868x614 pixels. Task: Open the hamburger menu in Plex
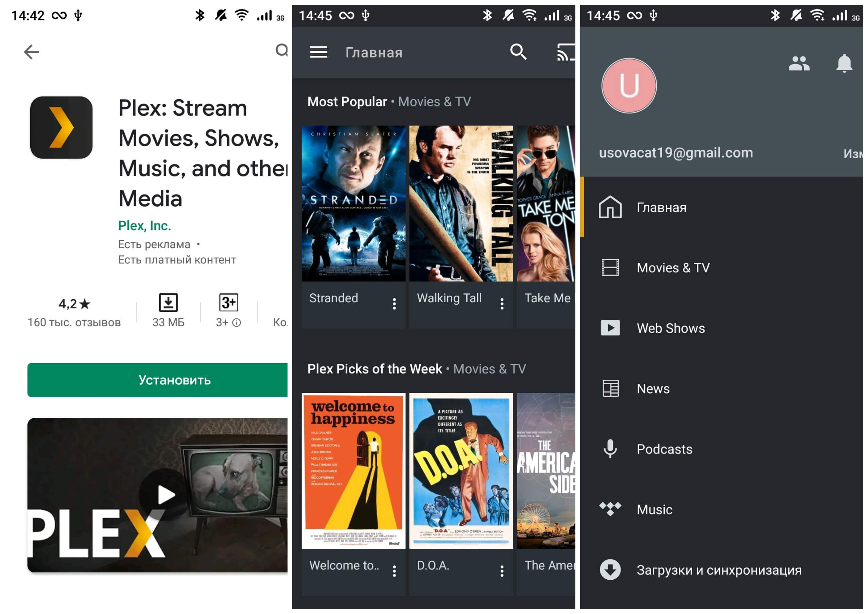[319, 52]
